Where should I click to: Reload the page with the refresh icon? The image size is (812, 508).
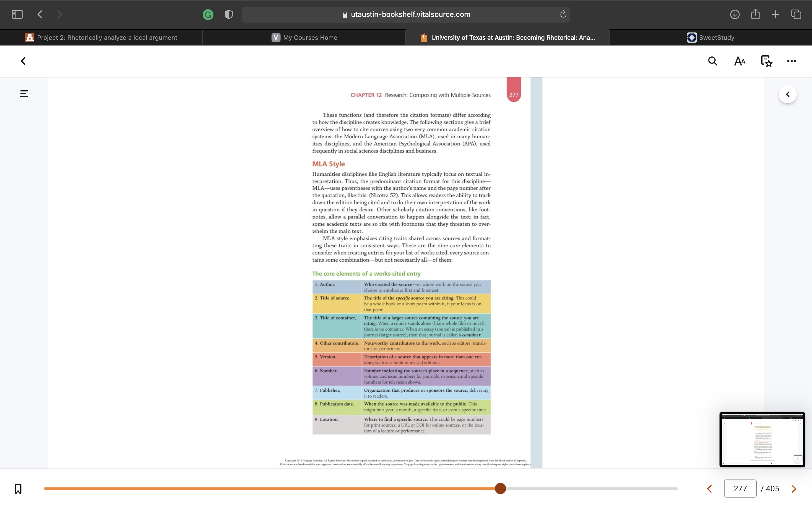point(563,14)
